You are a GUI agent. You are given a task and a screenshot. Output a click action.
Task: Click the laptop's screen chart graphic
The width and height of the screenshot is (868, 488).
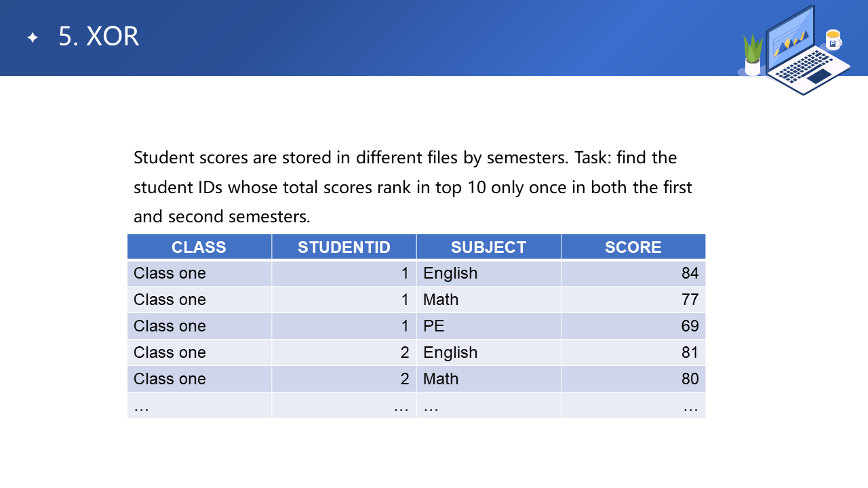pyautogui.click(x=790, y=42)
